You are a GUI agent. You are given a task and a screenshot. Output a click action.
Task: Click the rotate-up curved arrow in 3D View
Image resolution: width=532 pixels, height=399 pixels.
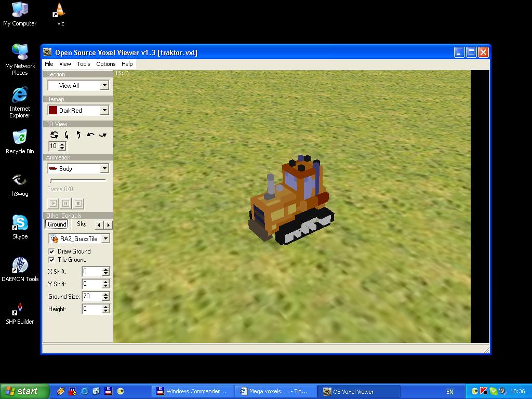78,135
